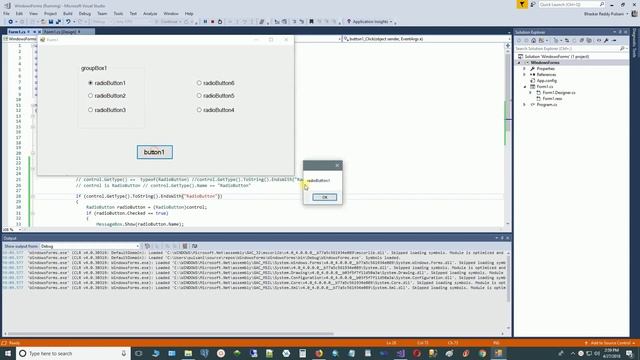Click the Undo icon in the toolbar
Screen dimensions: 640x360
[68, 22]
